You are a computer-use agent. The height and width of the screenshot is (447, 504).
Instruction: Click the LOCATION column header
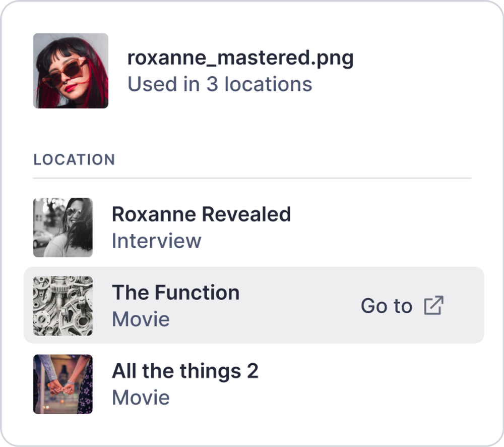(x=74, y=159)
